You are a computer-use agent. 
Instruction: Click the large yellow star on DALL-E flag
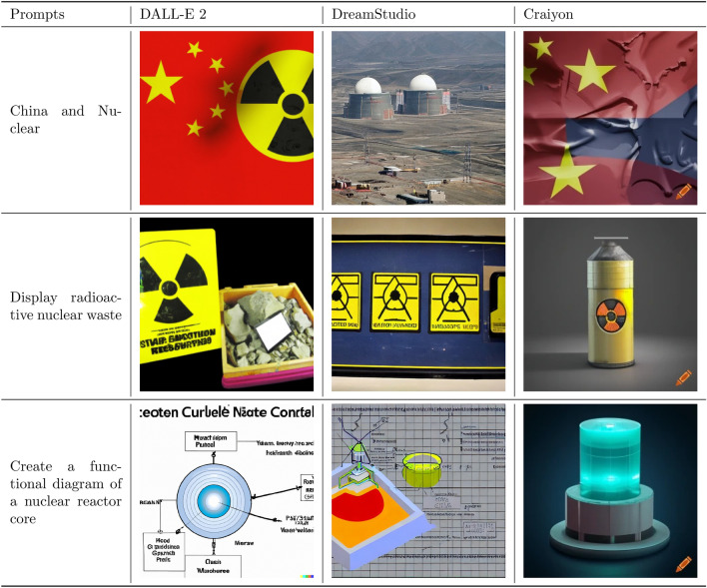161,83
